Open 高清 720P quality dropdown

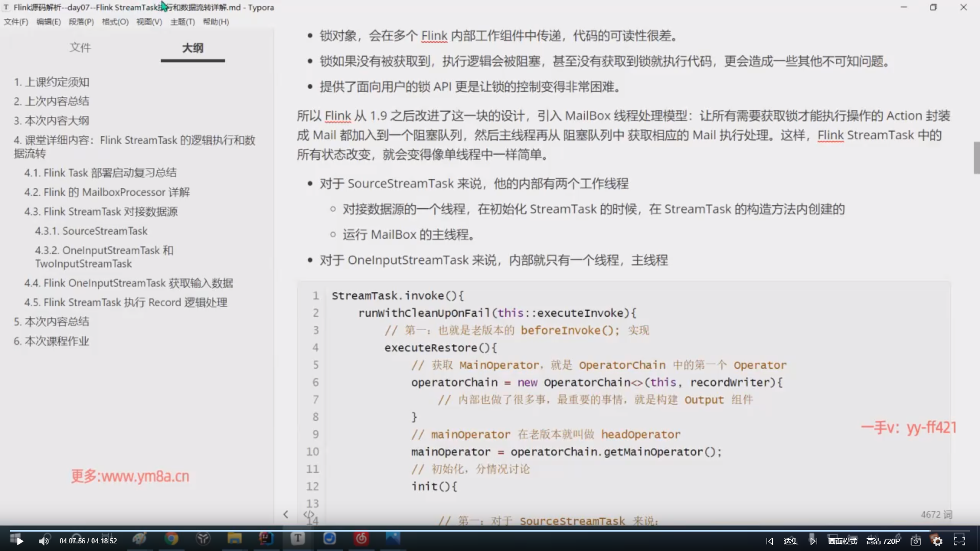click(x=883, y=541)
